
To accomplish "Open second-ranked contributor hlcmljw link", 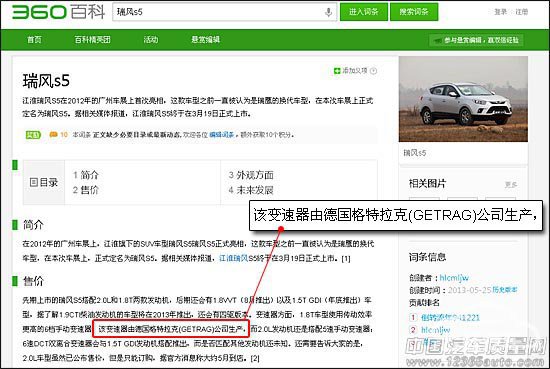I will click(435, 330).
